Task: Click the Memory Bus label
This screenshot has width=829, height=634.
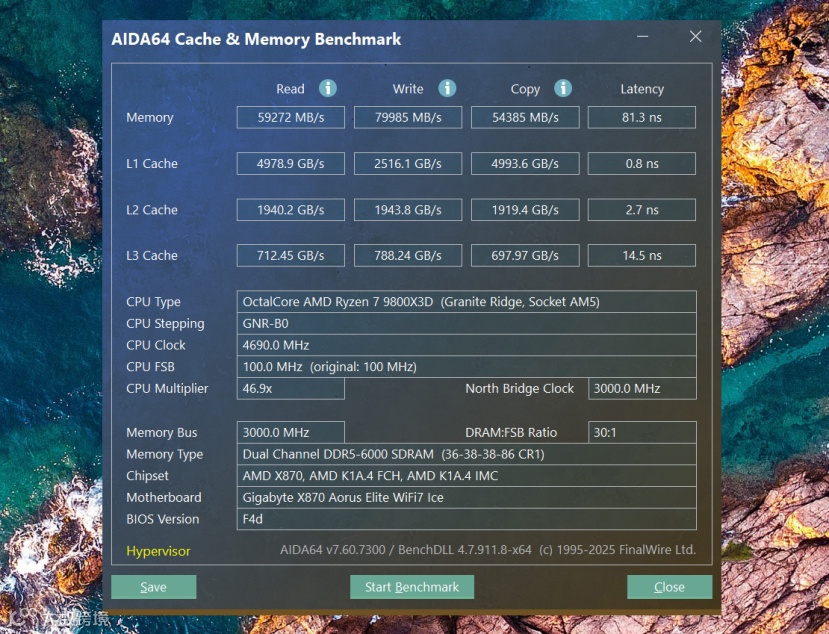Action: coord(162,433)
